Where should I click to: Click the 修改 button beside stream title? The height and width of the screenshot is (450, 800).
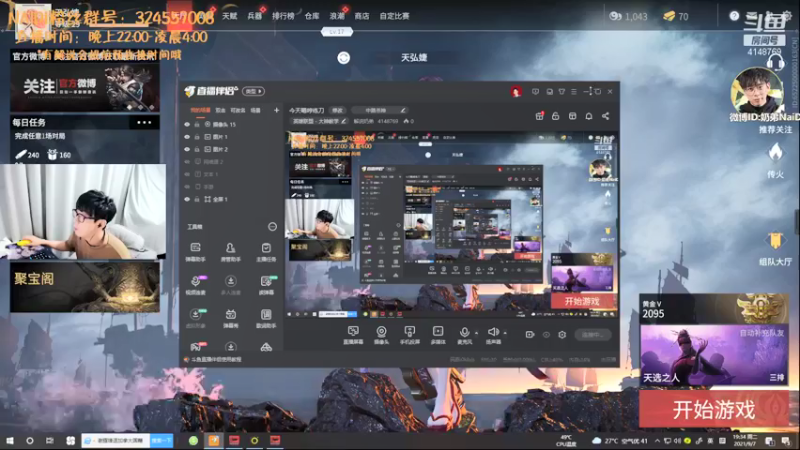point(338,110)
